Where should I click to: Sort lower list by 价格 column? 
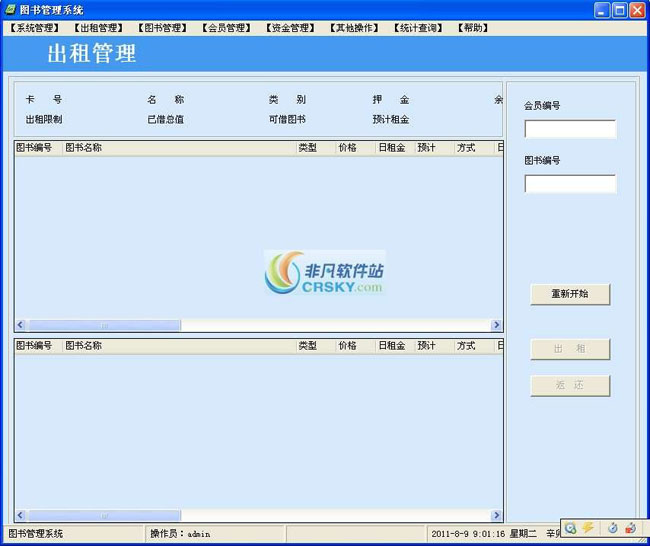[x=355, y=346]
